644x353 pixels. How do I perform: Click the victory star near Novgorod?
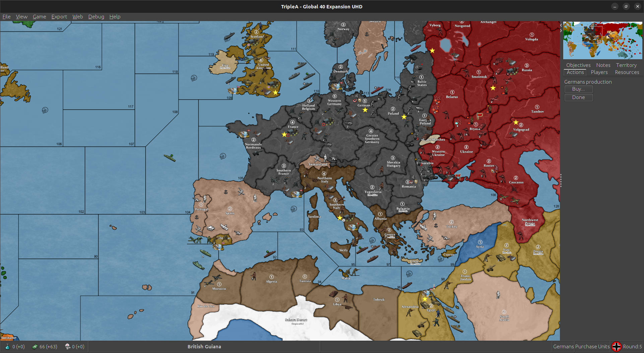(x=432, y=51)
